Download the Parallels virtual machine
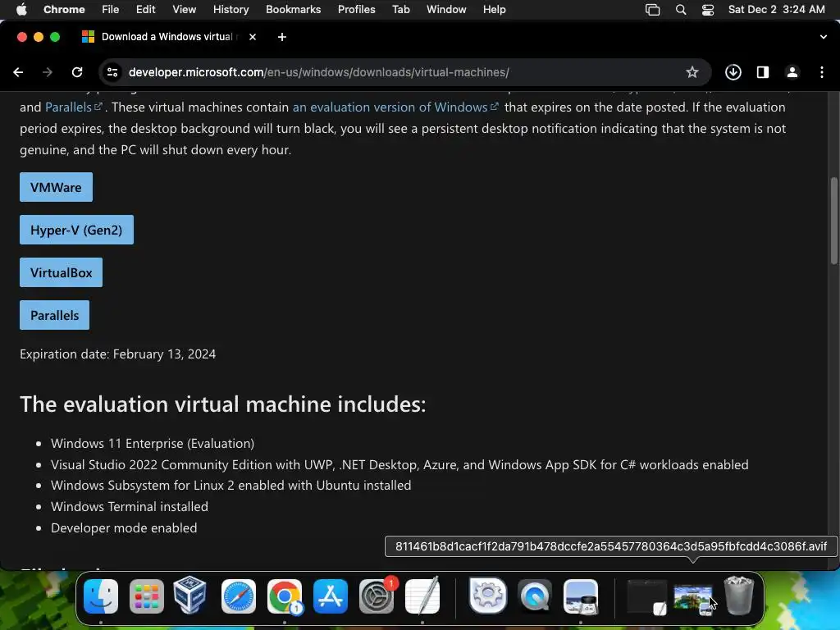 pos(55,315)
